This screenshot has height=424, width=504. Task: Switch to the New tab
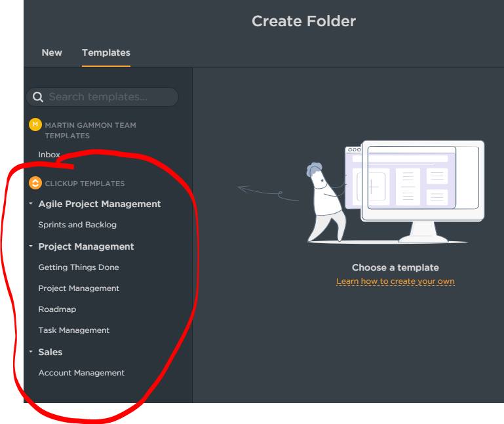(x=52, y=52)
